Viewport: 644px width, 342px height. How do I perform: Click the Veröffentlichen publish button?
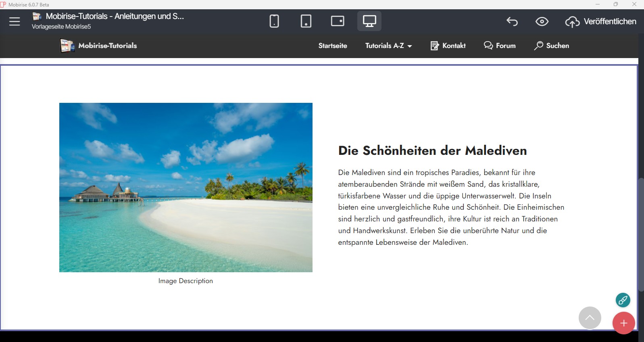[x=601, y=21]
